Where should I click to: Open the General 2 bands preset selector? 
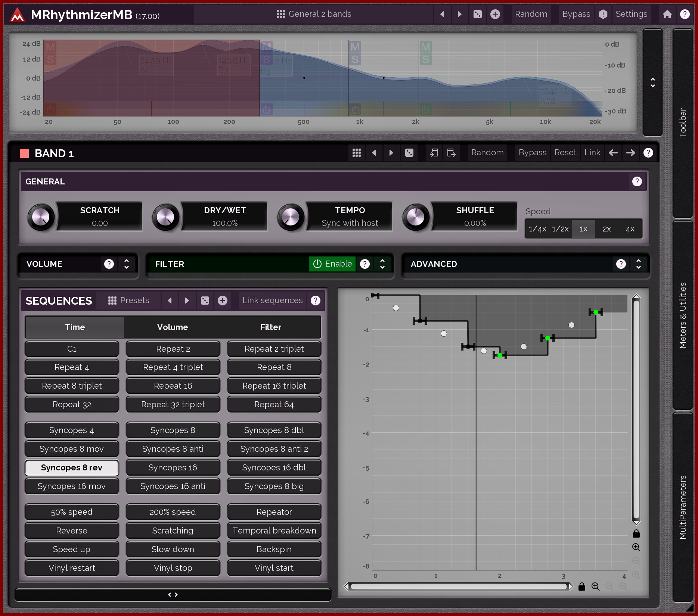click(x=314, y=14)
